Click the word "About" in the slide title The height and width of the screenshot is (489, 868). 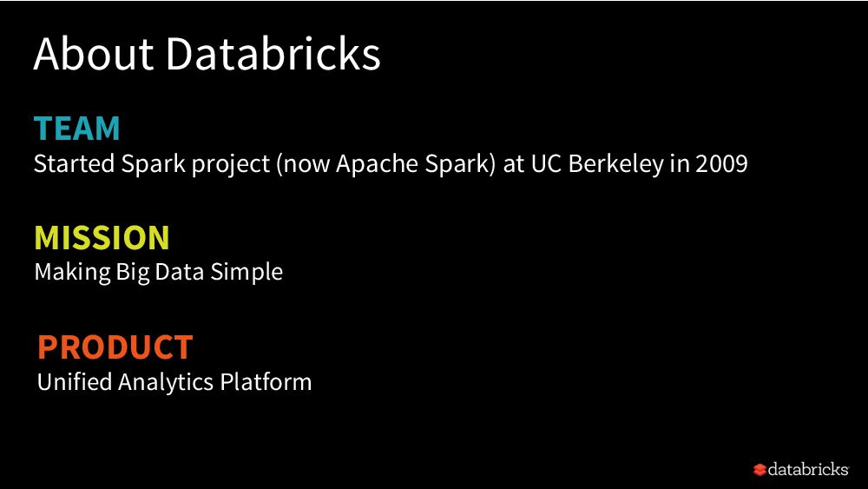coord(94,54)
